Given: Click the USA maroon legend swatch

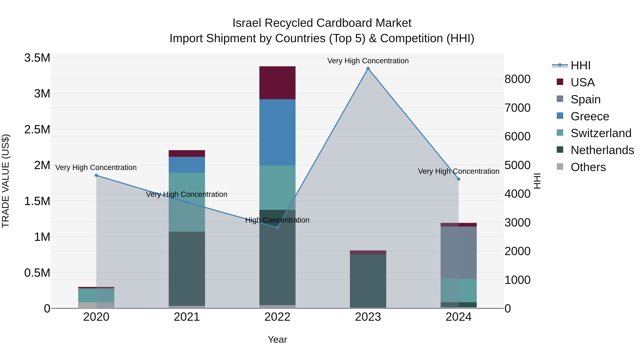Looking at the screenshot, I should tap(560, 82).
